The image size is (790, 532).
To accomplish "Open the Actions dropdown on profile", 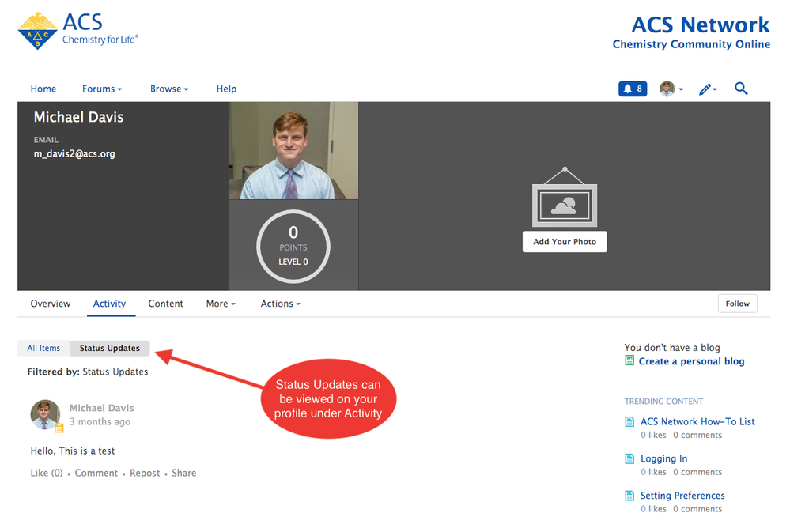I will 280,304.
